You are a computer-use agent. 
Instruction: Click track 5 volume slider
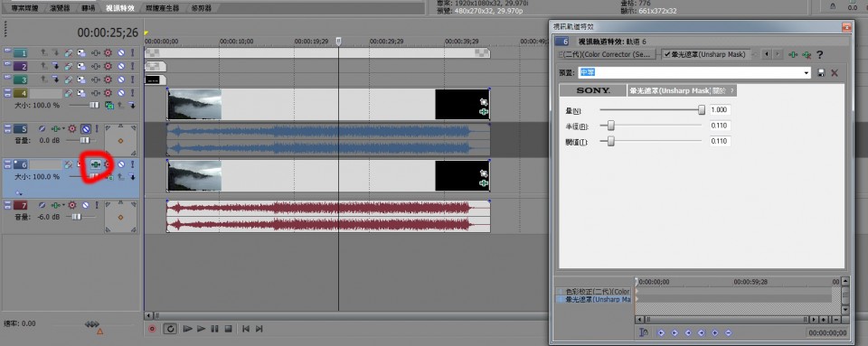[84, 140]
